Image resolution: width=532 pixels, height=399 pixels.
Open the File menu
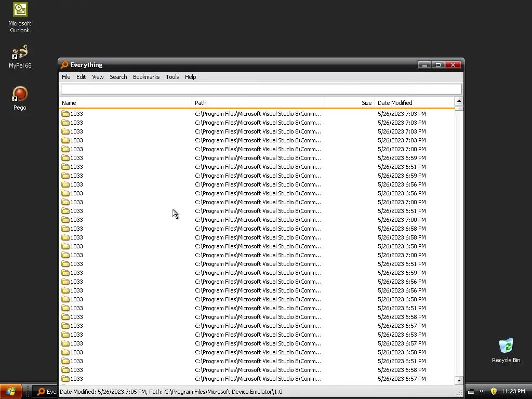66,77
